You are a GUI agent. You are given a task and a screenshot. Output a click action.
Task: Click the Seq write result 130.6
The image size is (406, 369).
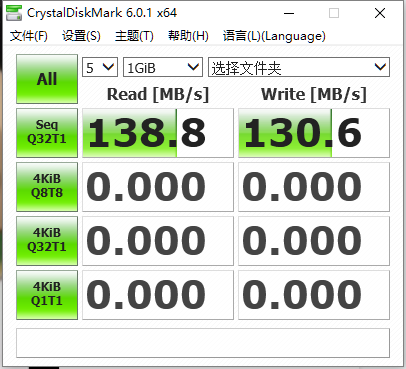click(x=314, y=133)
